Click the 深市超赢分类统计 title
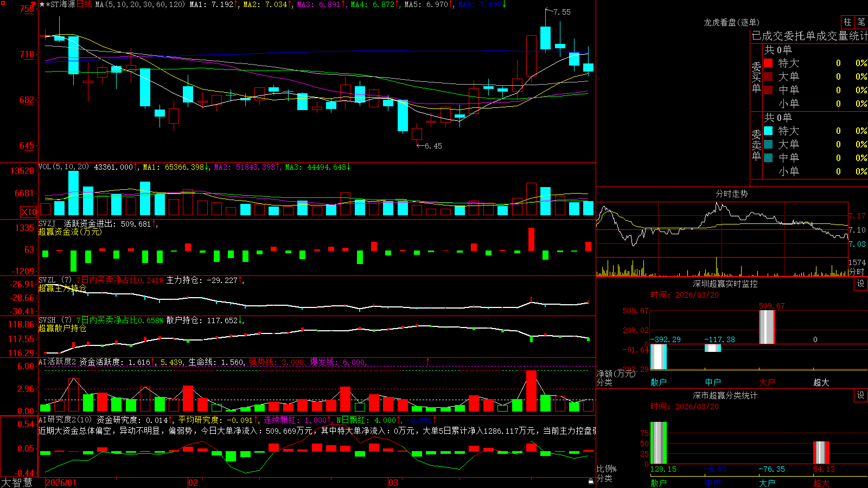Screen dimensions: 868x488 tap(725, 395)
